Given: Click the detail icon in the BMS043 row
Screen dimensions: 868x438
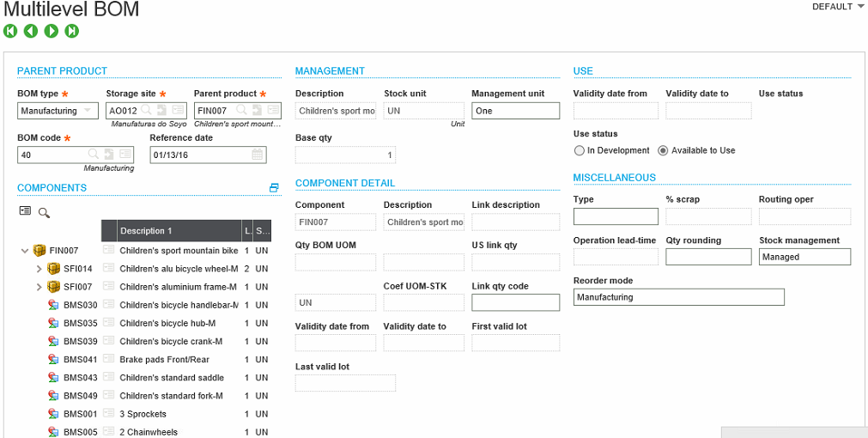Looking at the screenshot, I should pos(109,377).
